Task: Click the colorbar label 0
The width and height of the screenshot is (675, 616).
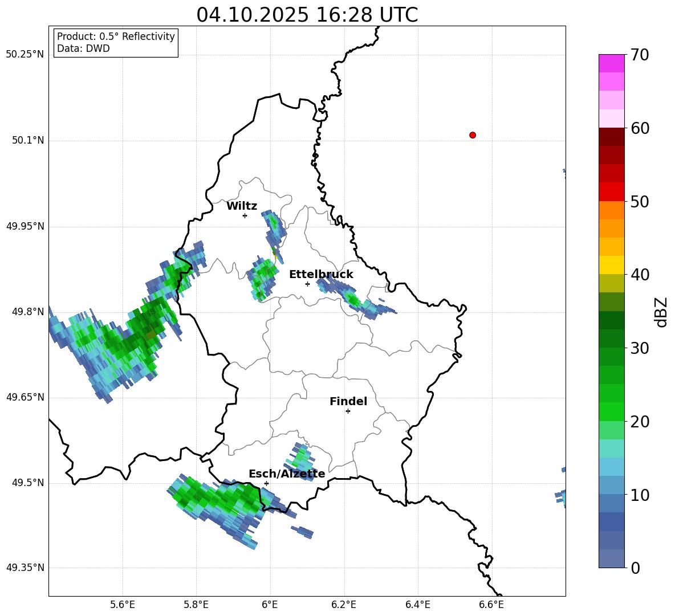Action: click(x=635, y=568)
